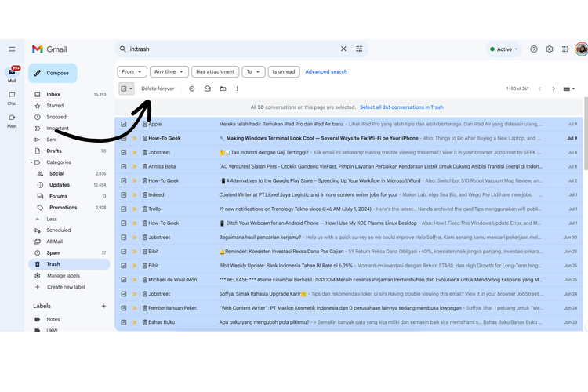Create a new label with plus icon
The height and width of the screenshot is (392, 588).
pyautogui.click(x=103, y=306)
